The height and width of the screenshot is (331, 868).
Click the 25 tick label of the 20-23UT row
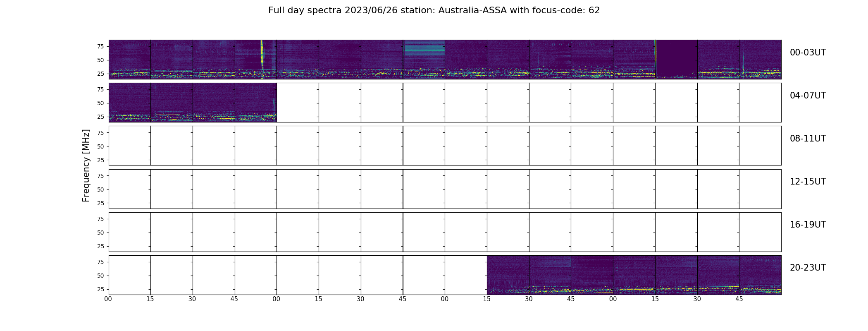coord(100,289)
